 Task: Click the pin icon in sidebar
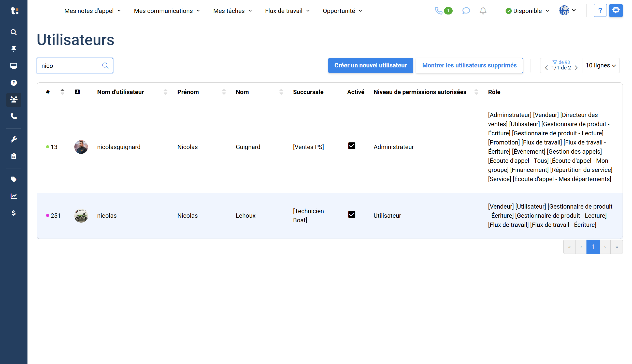pos(14,49)
